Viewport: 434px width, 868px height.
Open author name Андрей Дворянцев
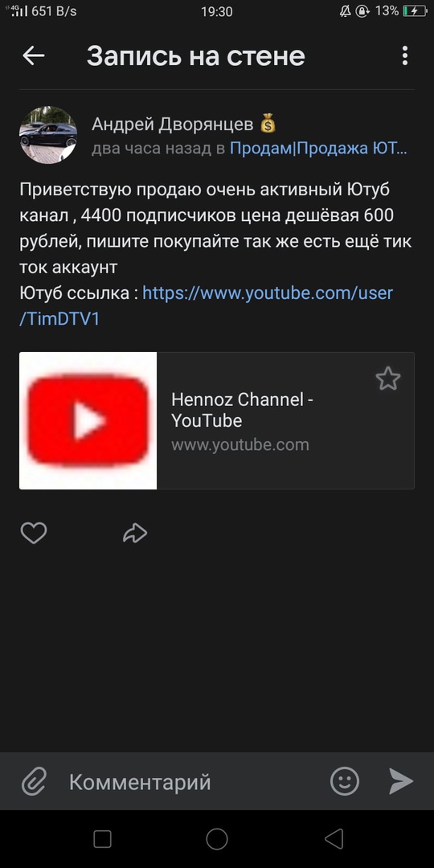[174, 125]
